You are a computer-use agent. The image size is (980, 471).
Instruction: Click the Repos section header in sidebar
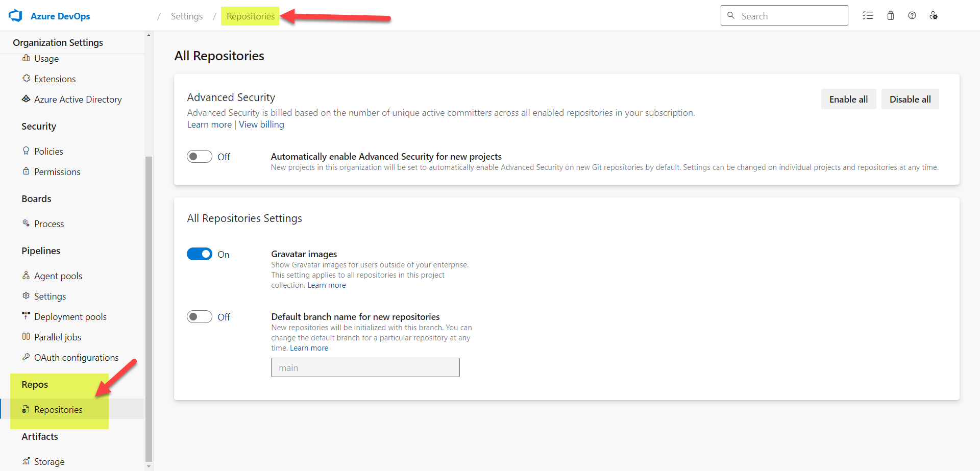35,384
